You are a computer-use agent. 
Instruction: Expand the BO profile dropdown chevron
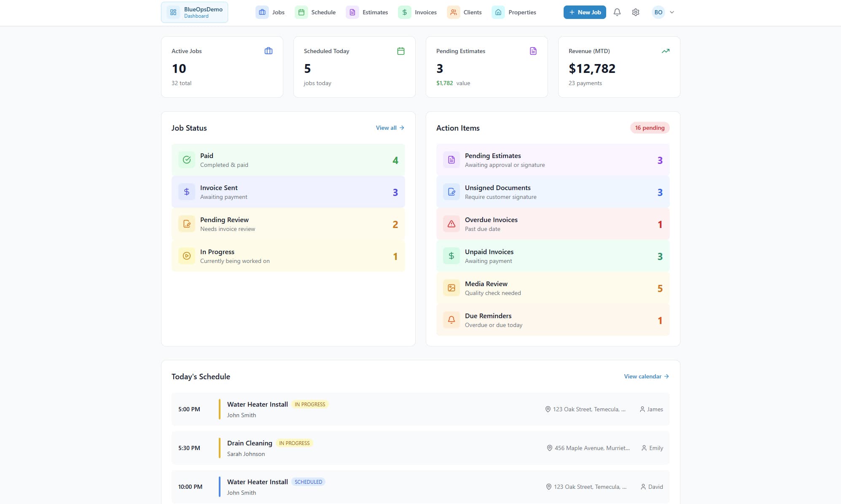672,12
